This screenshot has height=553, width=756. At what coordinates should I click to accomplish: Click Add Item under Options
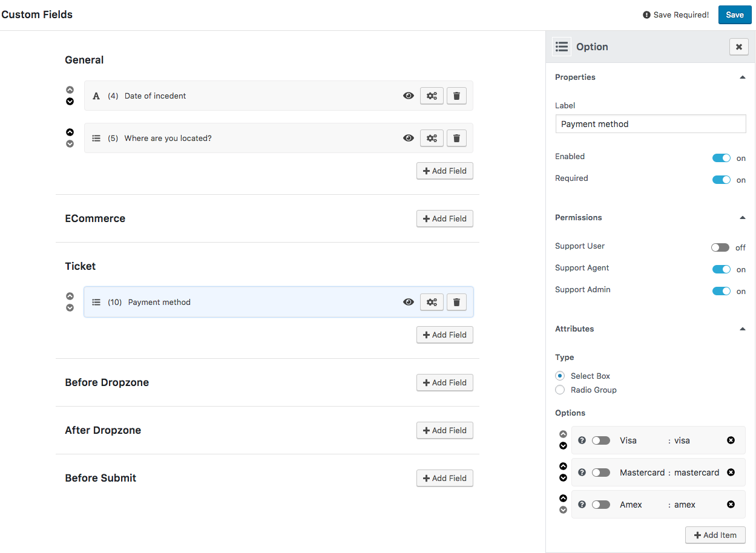tap(715, 535)
